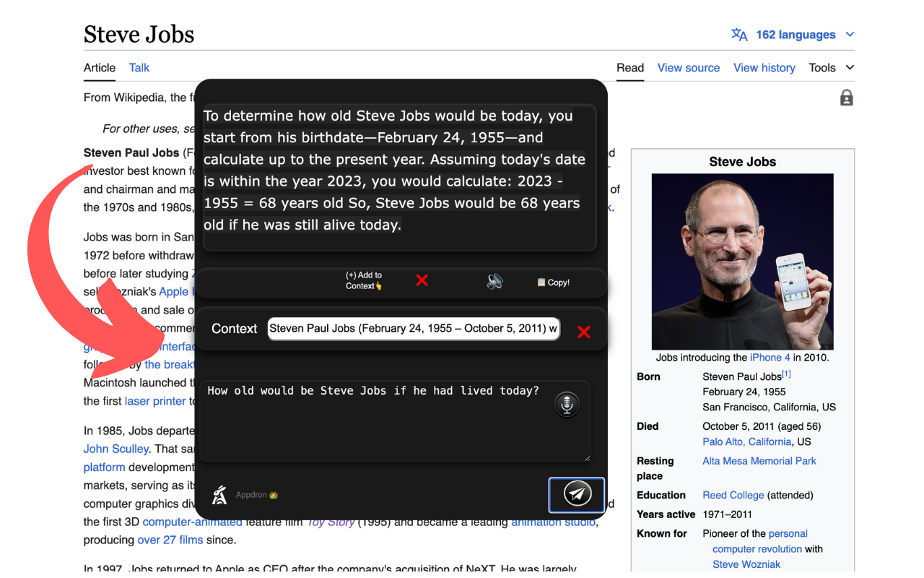The image size is (924, 578).
Task: Focus the question text area
Action: tap(395, 420)
